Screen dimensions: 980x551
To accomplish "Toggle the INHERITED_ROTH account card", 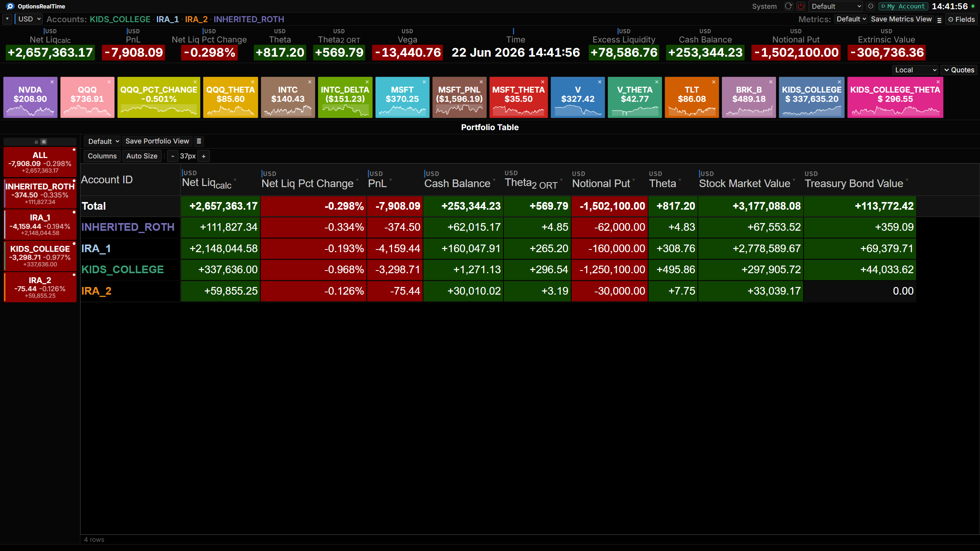I will [40, 194].
